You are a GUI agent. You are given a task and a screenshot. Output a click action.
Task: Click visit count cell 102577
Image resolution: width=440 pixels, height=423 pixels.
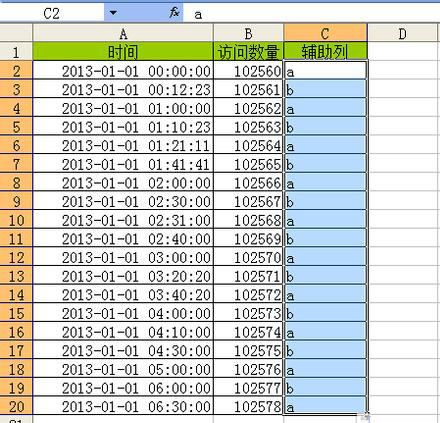(x=248, y=387)
